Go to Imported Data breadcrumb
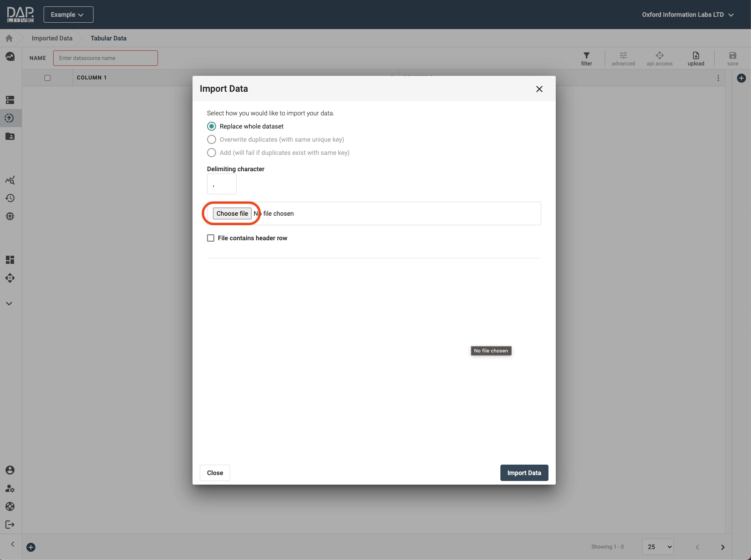This screenshot has height=560, width=751. (x=52, y=38)
